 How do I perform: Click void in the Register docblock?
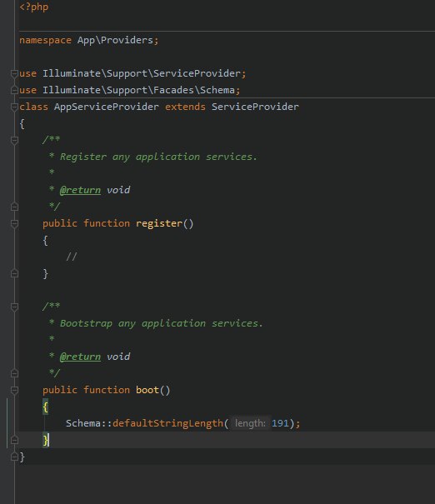(118, 190)
